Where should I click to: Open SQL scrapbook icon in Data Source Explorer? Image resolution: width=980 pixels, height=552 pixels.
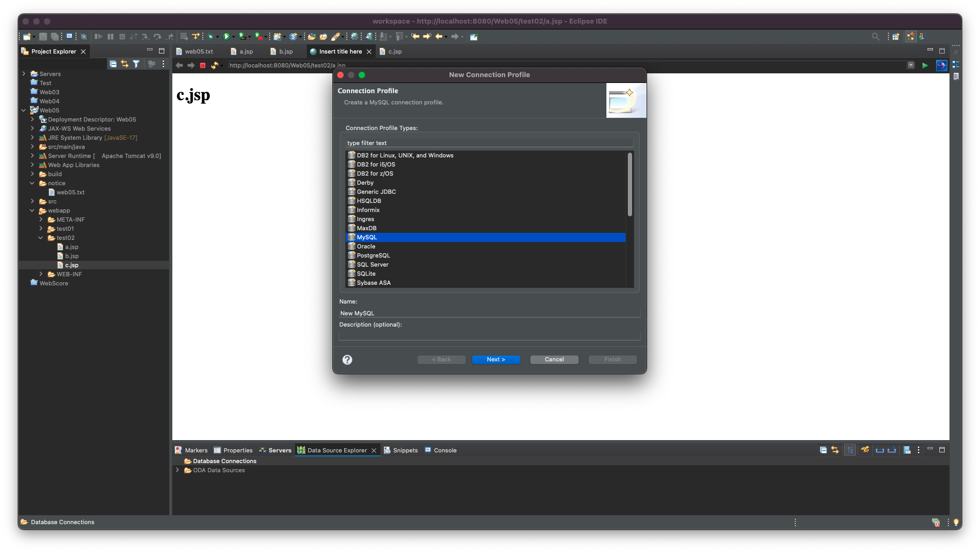click(907, 450)
